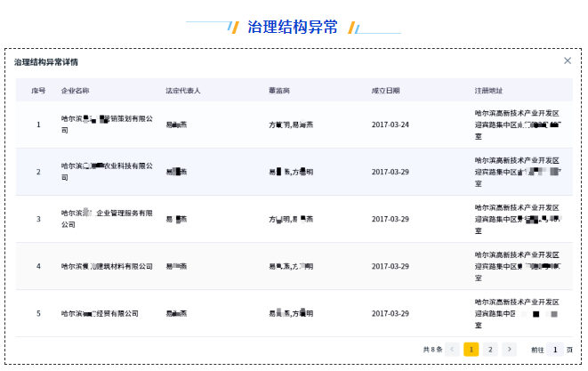Click the 2017-03-24 date in row 1
The height and width of the screenshot is (371, 588).
click(390, 124)
